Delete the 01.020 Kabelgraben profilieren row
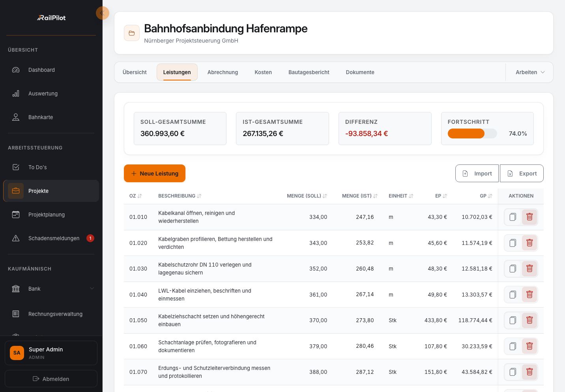Viewport: 565px width, 392px height. [529, 243]
